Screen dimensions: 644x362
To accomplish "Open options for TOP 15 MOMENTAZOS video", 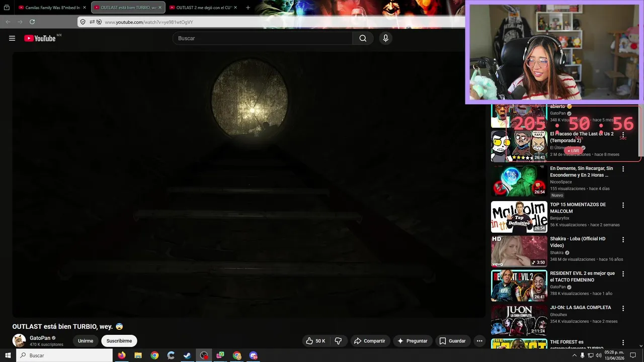I will pos(623,205).
